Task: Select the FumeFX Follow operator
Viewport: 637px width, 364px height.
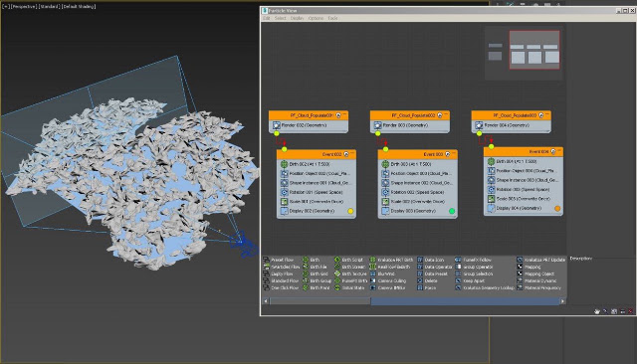Action: [x=474, y=260]
